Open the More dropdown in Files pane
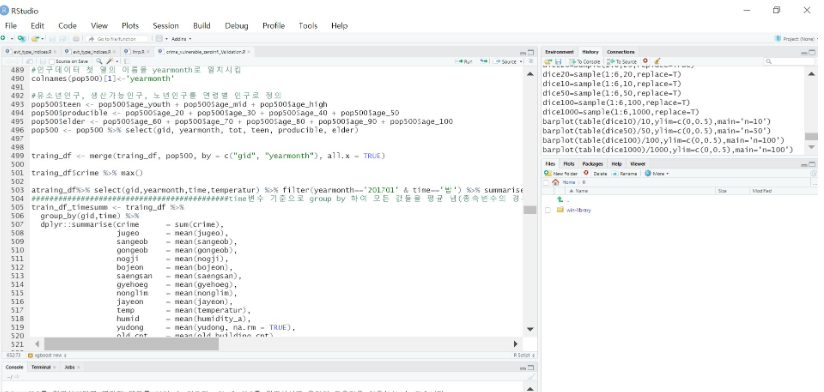This screenshot has height=392, width=824. point(657,173)
